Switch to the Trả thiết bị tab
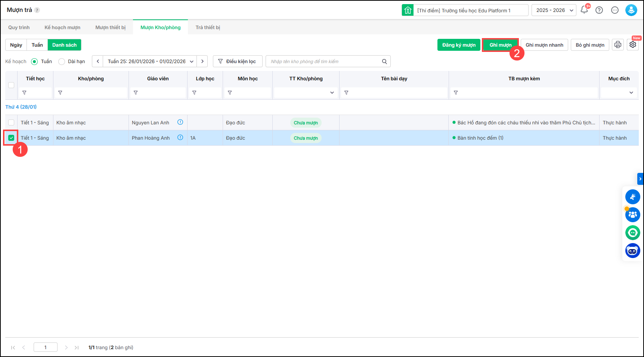This screenshot has height=357, width=644. 208,27
